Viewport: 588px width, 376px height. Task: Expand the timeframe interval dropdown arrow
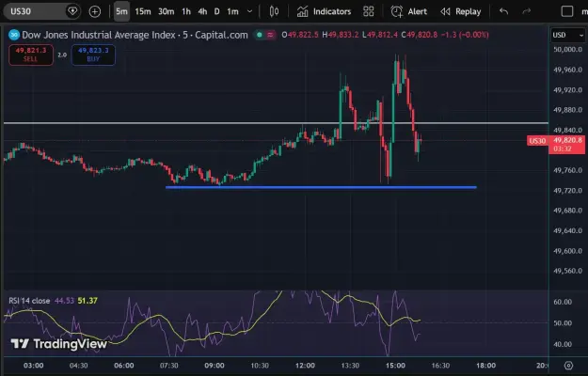coord(249,11)
